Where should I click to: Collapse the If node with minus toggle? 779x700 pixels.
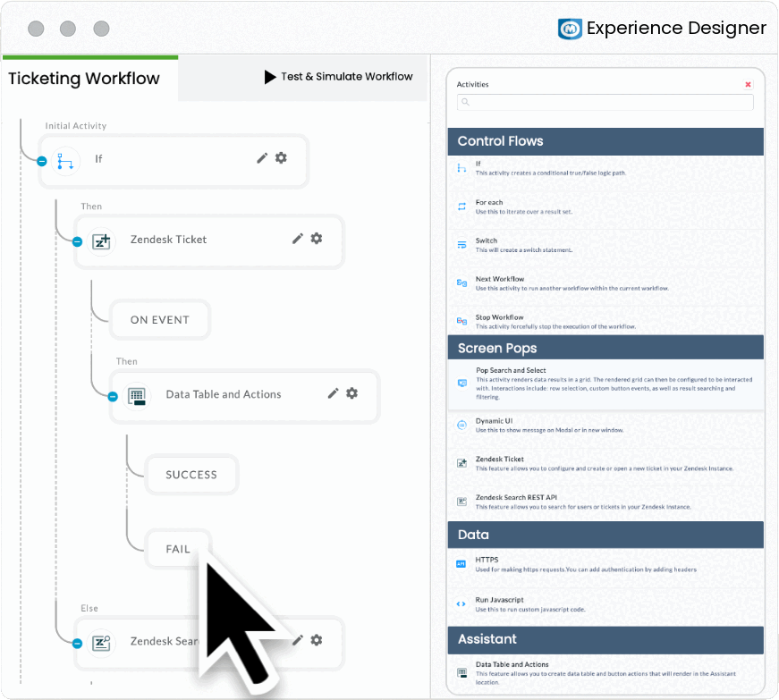(x=42, y=161)
